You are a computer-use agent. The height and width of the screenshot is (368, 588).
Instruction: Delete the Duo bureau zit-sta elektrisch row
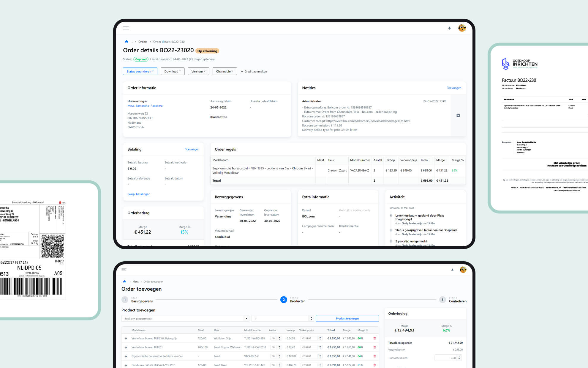point(374,365)
